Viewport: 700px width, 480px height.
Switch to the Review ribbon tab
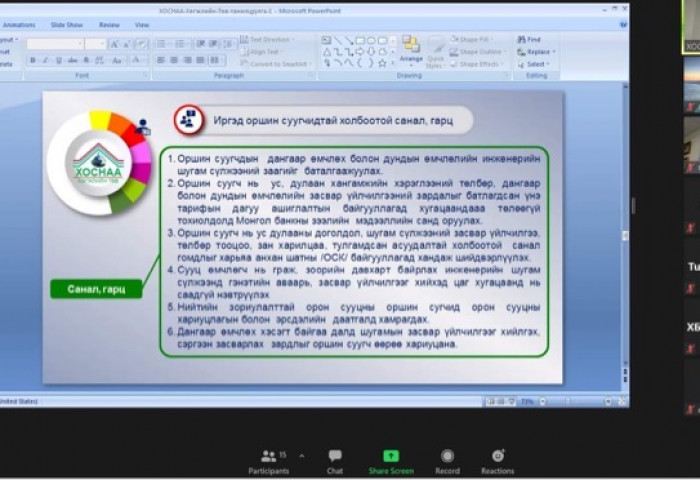(x=109, y=25)
